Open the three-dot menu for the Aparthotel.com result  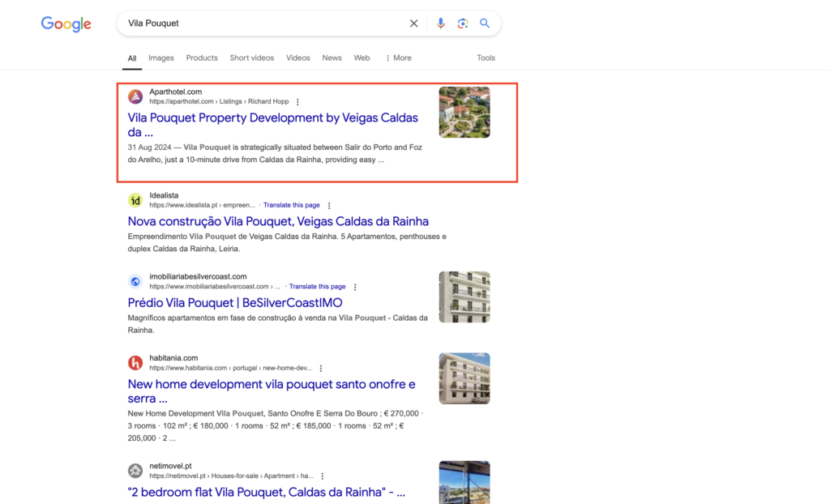297,101
